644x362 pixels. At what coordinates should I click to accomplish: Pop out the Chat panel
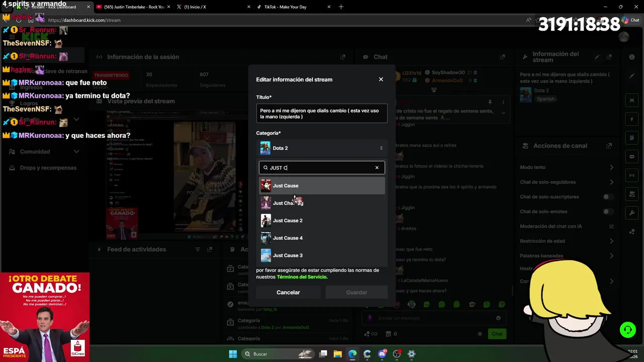click(502, 57)
